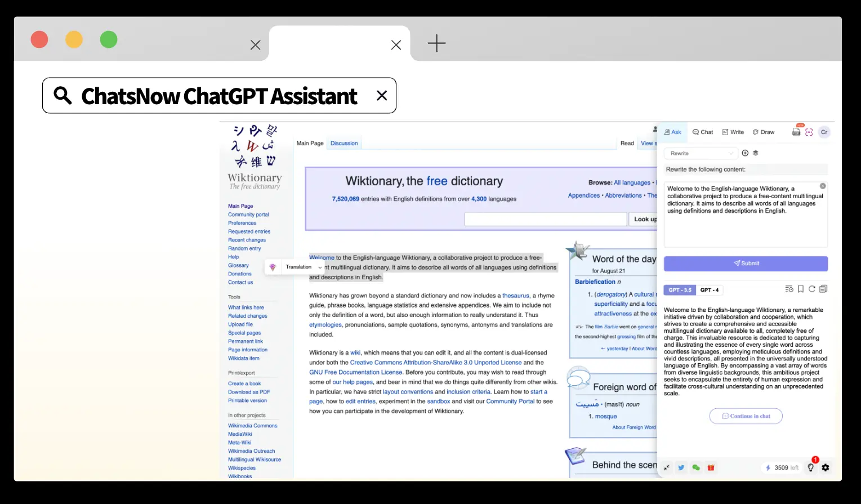Open the Printable version link

(x=247, y=400)
